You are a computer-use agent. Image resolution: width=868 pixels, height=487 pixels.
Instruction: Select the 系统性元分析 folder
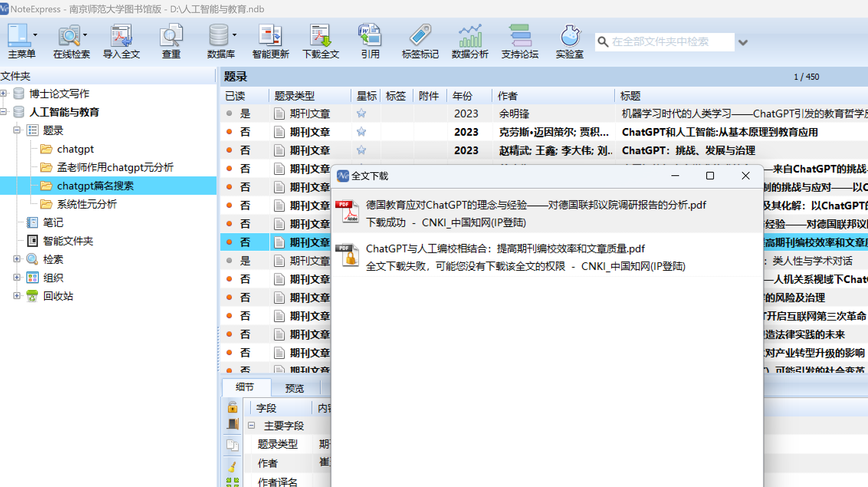pos(87,204)
